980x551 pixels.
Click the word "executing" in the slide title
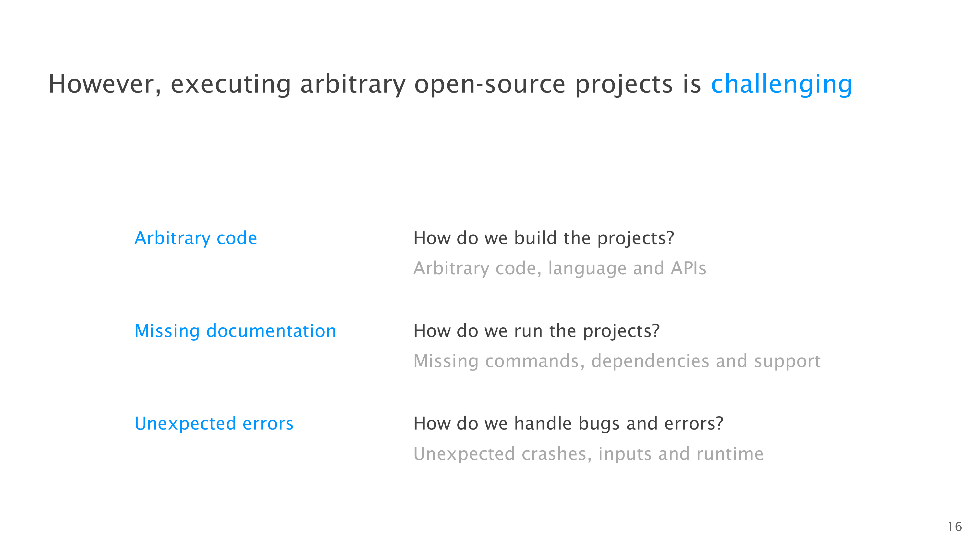click(x=231, y=84)
